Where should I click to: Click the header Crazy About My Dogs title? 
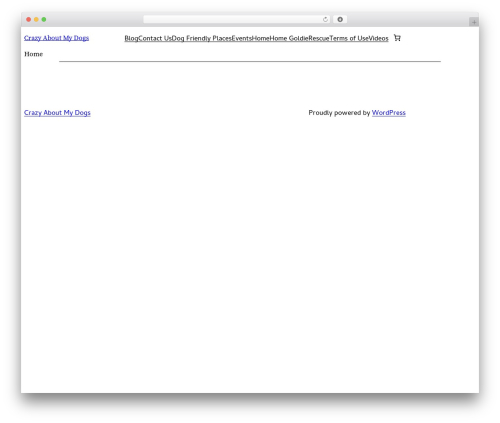click(x=56, y=38)
